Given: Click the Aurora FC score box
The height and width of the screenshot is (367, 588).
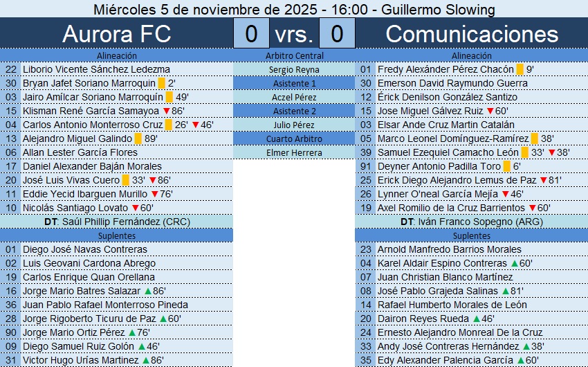Looking at the screenshot, I should point(251,34).
